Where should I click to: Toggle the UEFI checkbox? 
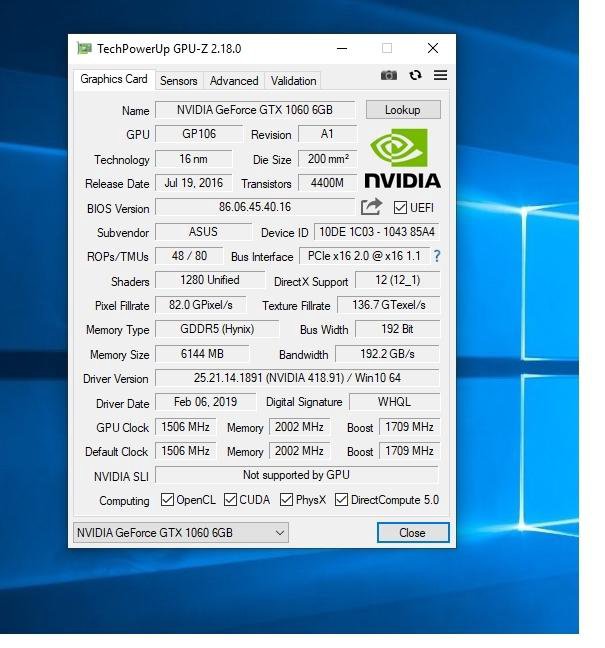tap(401, 208)
